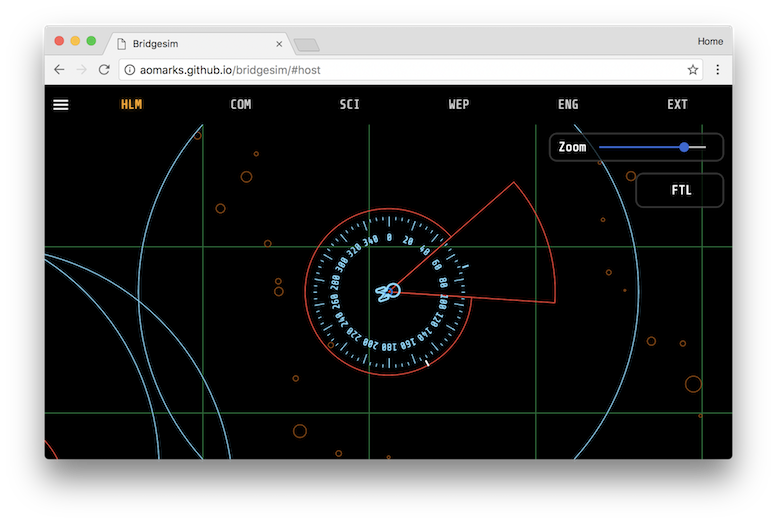Click the Home profile button
777x523 pixels.
(x=710, y=41)
